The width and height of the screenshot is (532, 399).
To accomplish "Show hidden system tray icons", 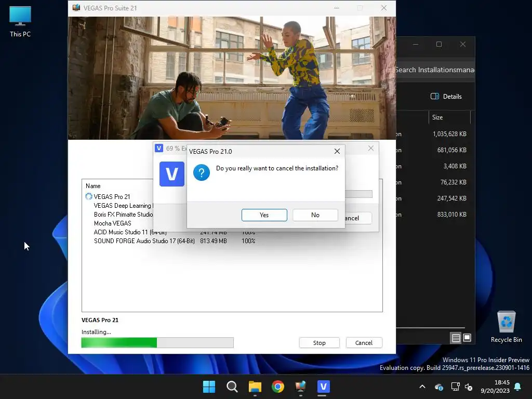I will (x=422, y=387).
